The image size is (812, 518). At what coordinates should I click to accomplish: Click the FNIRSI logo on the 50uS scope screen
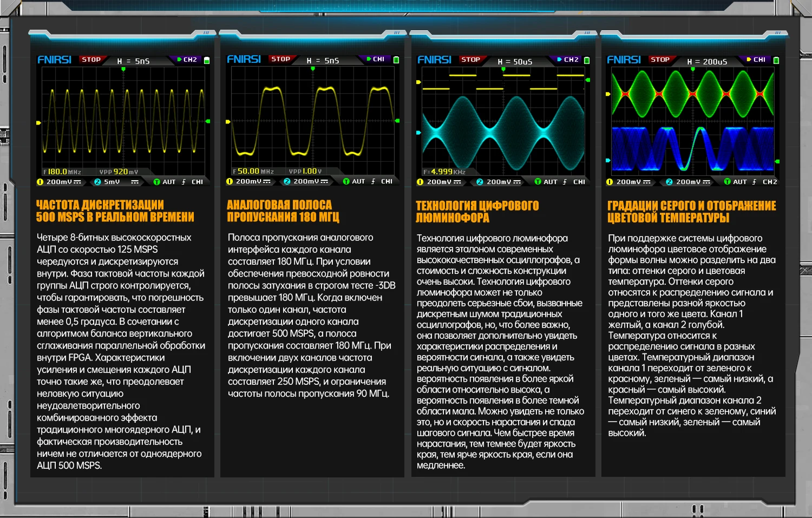[x=435, y=60]
